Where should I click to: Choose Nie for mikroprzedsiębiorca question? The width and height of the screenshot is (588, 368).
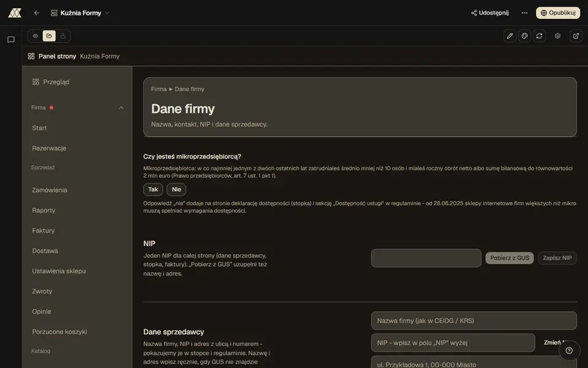click(176, 190)
